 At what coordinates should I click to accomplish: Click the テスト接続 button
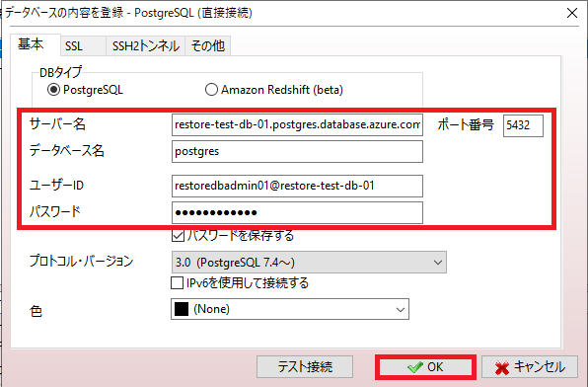305,366
